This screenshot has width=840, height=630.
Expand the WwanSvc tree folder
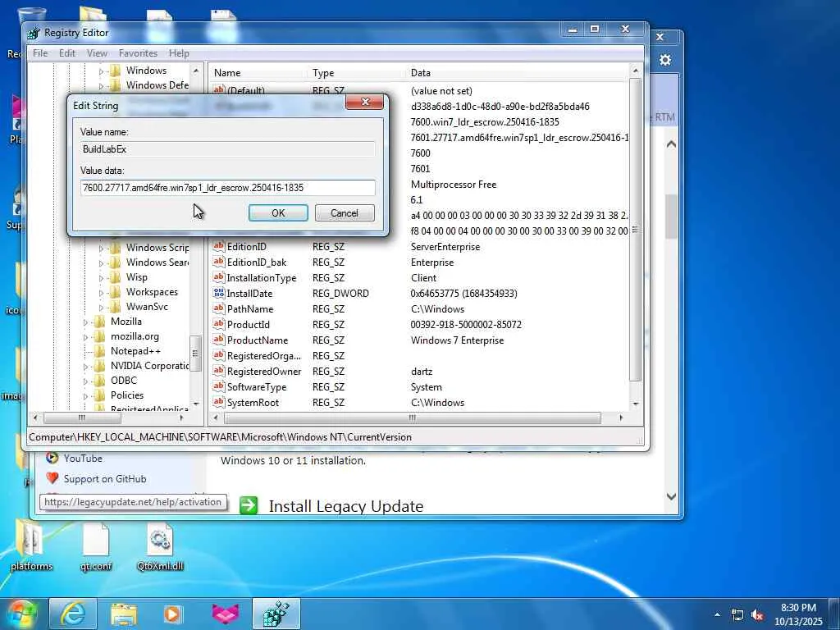(x=101, y=308)
